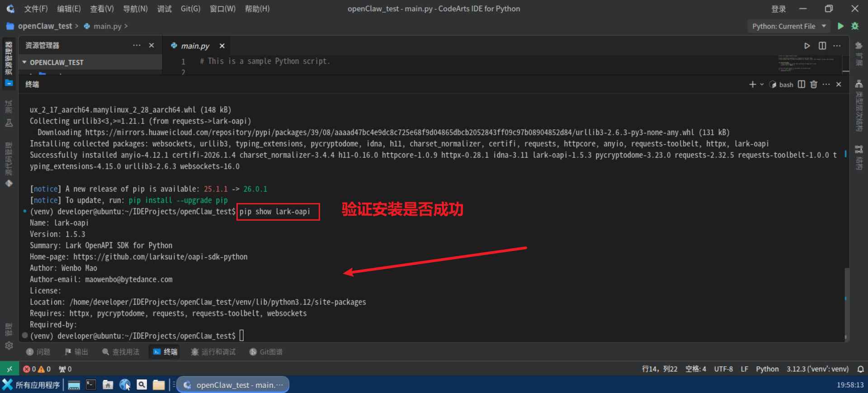
Task: Open the 帮助(H) menu
Action: point(257,9)
